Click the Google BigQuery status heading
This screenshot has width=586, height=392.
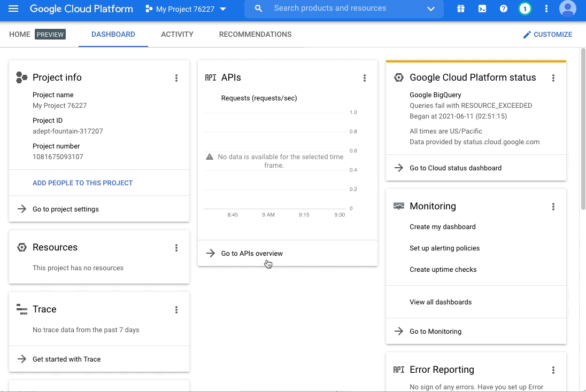click(x=435, y=95)
